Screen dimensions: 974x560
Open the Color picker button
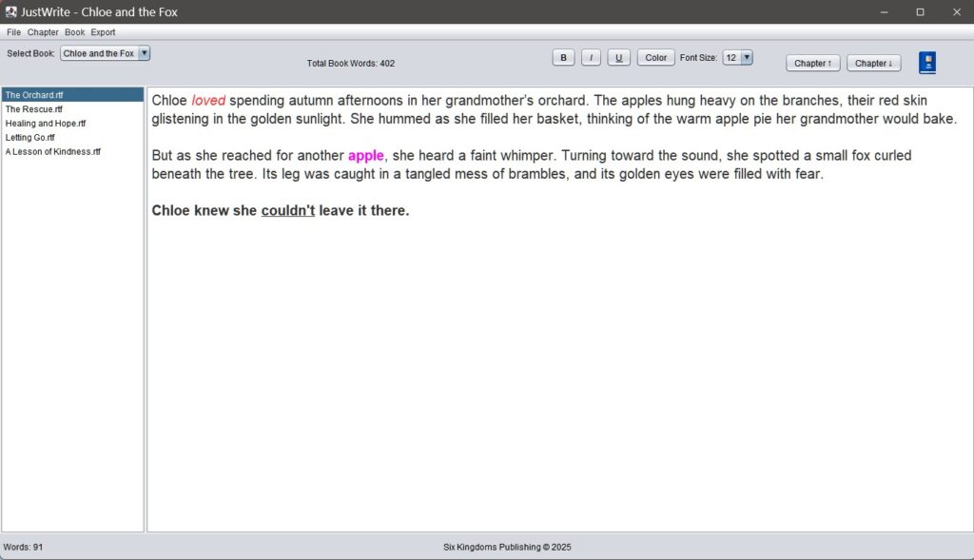pyautogui.click(x=655, y=58)
